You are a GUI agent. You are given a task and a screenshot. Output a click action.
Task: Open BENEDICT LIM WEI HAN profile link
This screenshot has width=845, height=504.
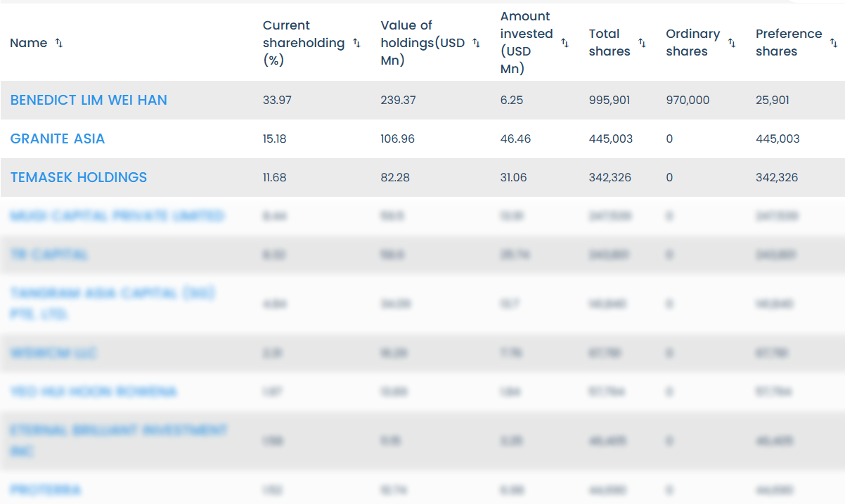pos(89,100)
